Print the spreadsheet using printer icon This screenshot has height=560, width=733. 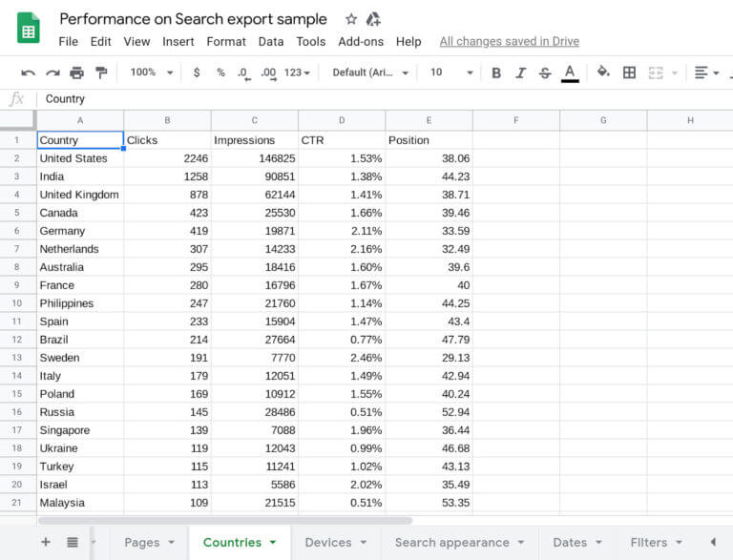76,73
